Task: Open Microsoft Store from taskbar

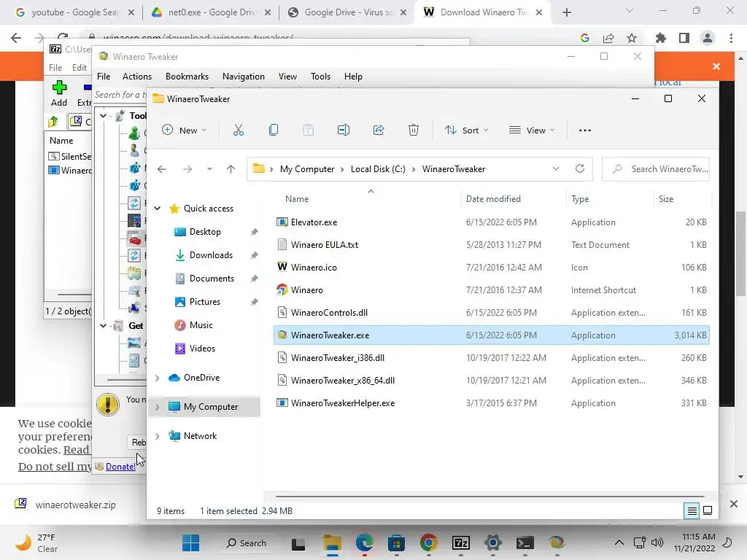Action: tap(396, 542)
